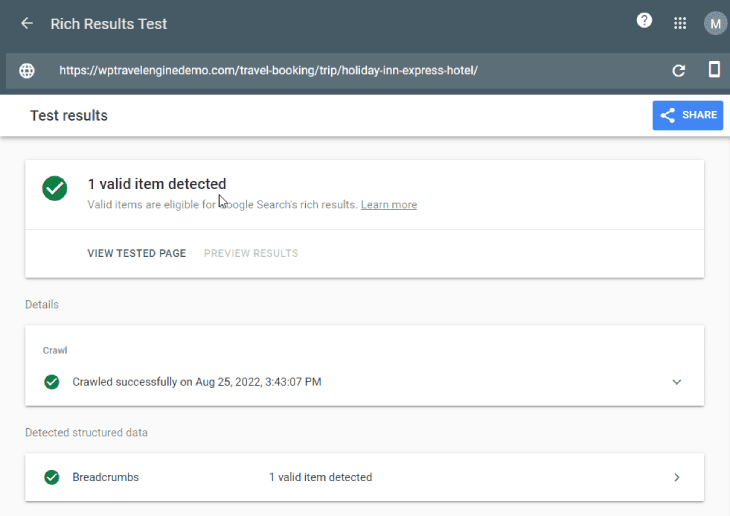Open the account avatar labeled M

click(x=715, y=23)
